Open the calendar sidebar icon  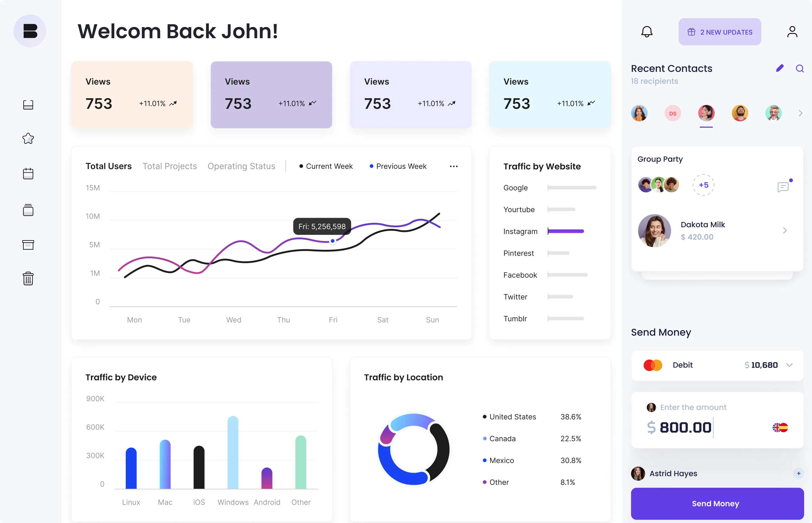pyautogui.click(x=28, y=173)
